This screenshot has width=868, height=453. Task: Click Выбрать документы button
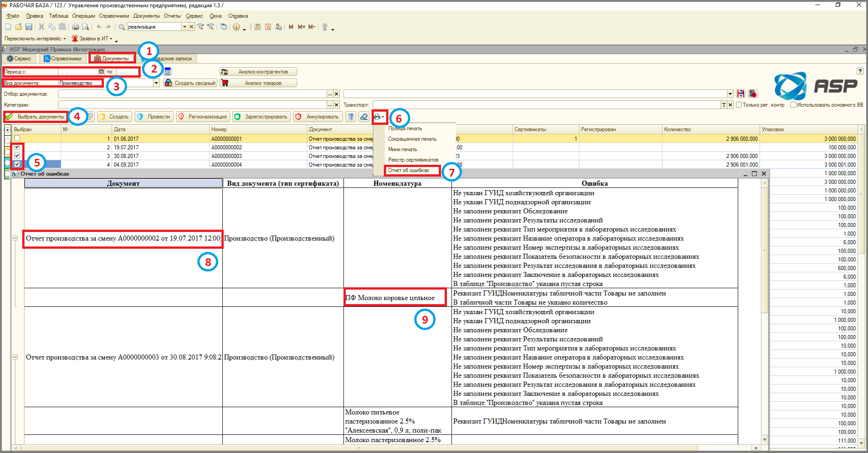click(36, 117)
